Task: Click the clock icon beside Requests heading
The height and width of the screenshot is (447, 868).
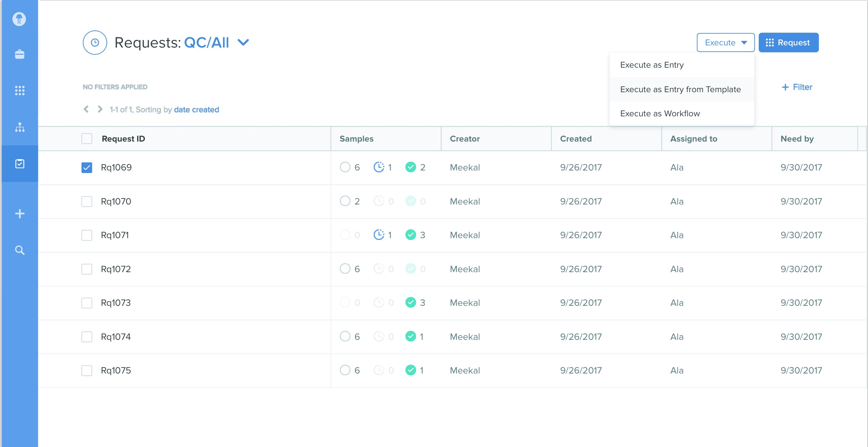Action: pyautogui.click(x=95, y=42)
